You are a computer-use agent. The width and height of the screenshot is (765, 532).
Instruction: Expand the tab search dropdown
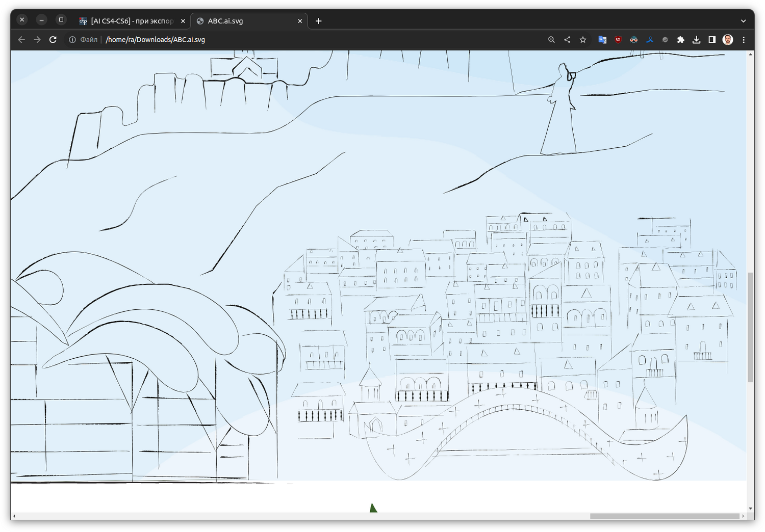point(744,21)
